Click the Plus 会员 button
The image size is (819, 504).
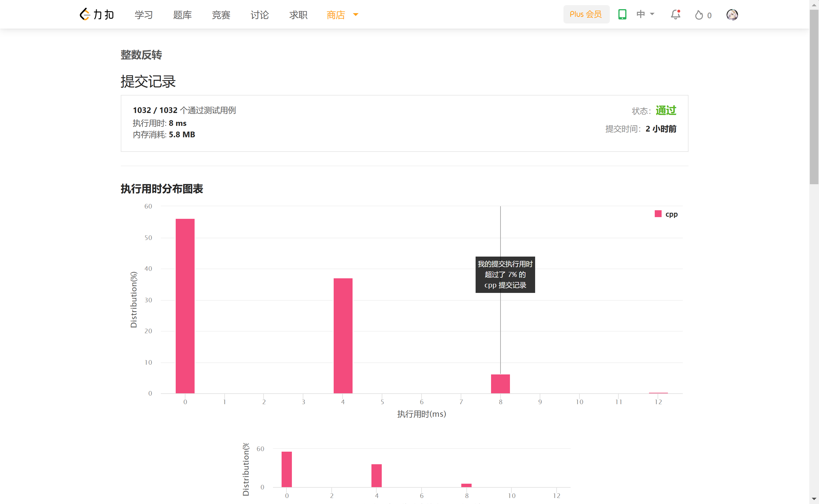(x=586, y=14)
